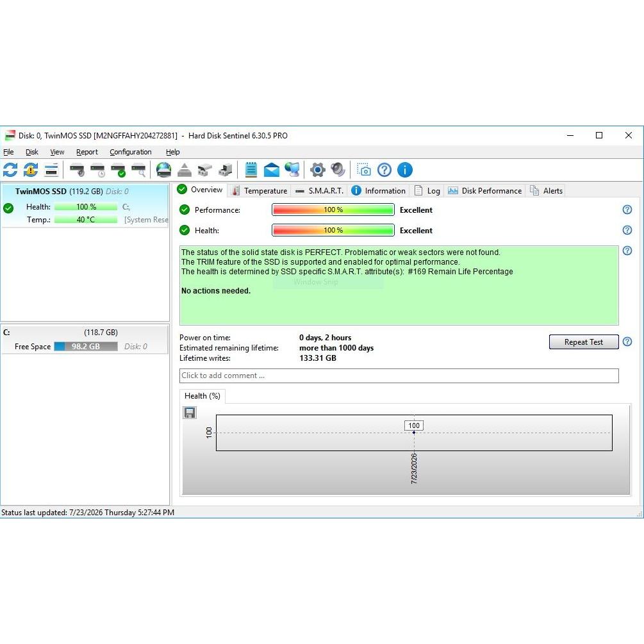Open the Help menu
Viewport: 644px width, 644px height.
pos(173,152)
